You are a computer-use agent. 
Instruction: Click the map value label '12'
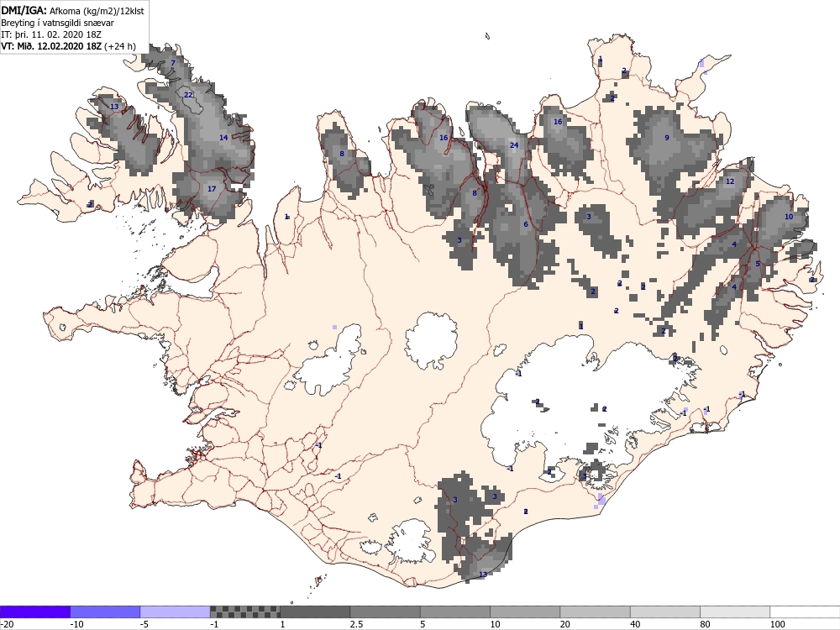[730, 181]
